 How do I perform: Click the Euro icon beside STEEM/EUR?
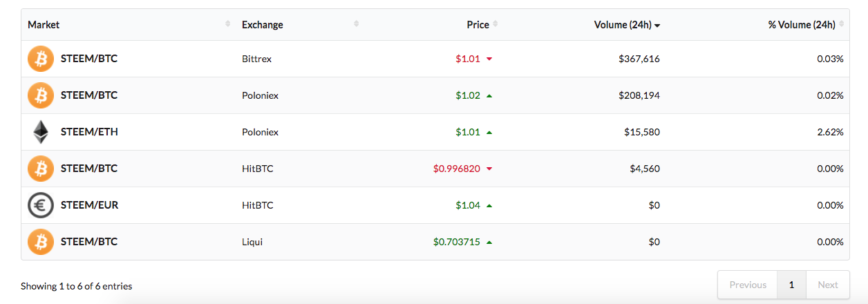(x=41, y=205)
